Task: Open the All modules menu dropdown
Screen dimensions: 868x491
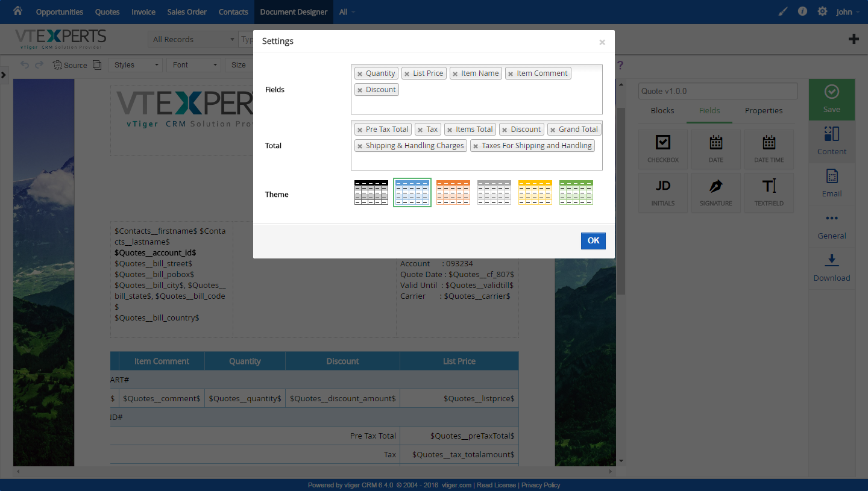Action: [x=347, y=12]
